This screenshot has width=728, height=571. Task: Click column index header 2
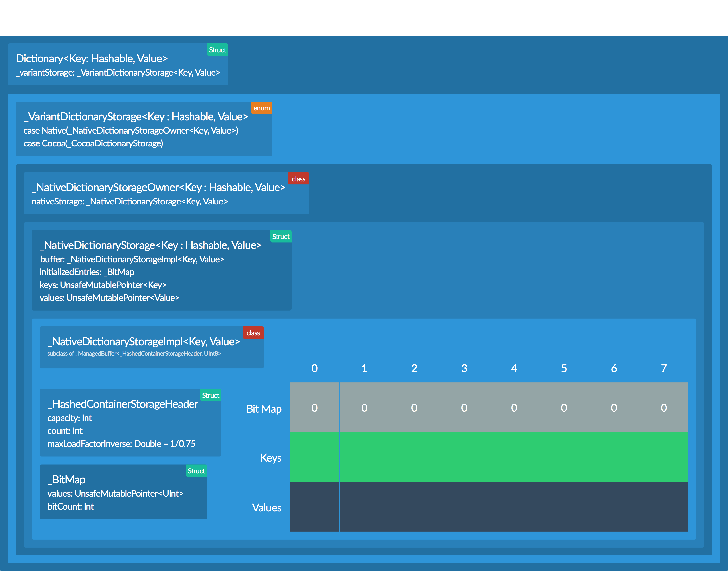414,368
